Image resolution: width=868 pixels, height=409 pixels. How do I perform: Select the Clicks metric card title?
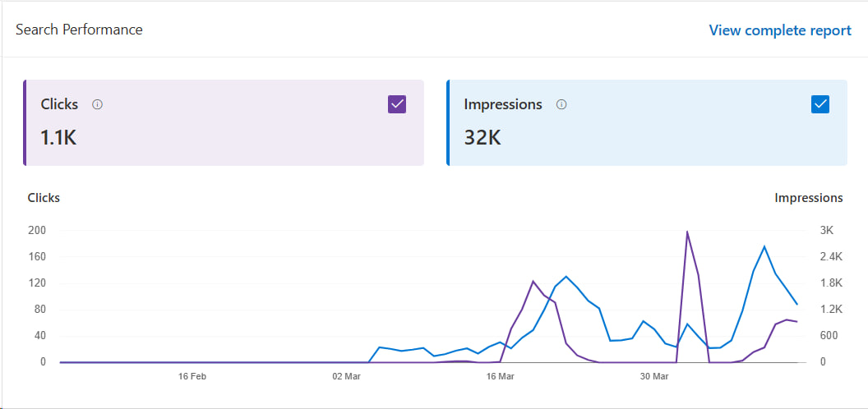[x=60, y=104]
